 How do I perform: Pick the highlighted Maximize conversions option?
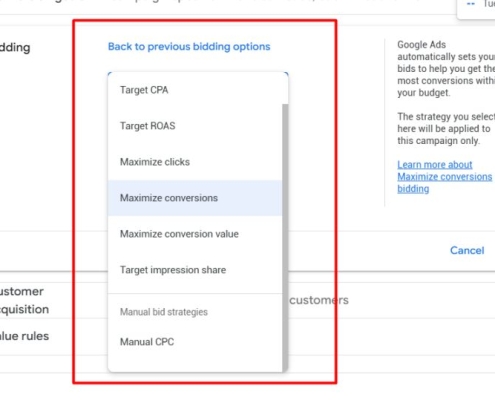195,198
